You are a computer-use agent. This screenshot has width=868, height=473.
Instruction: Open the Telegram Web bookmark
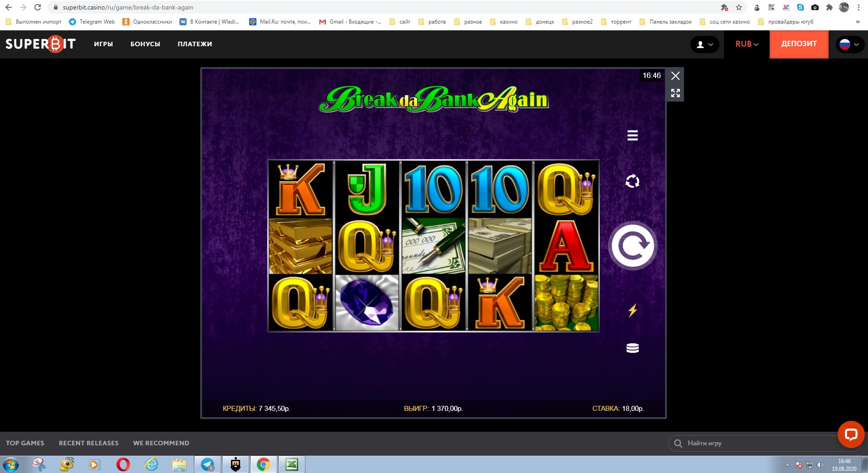coord(92,22)
